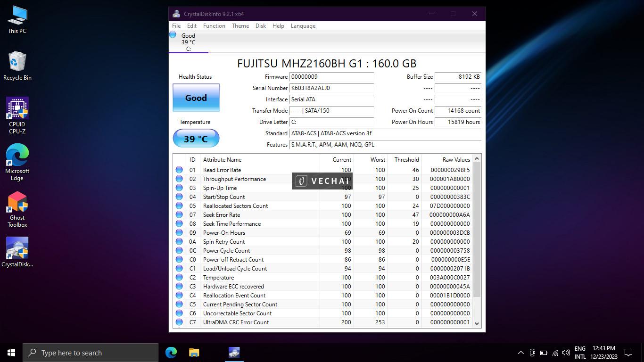
Task: Click the Temperature attribute status orb
Action: (x=179, y=278)
